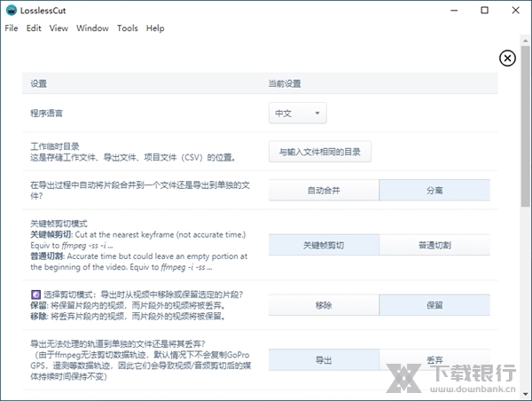Open the File menu
Viewport: 532px width, 401px height.
(x=12, y=28)
